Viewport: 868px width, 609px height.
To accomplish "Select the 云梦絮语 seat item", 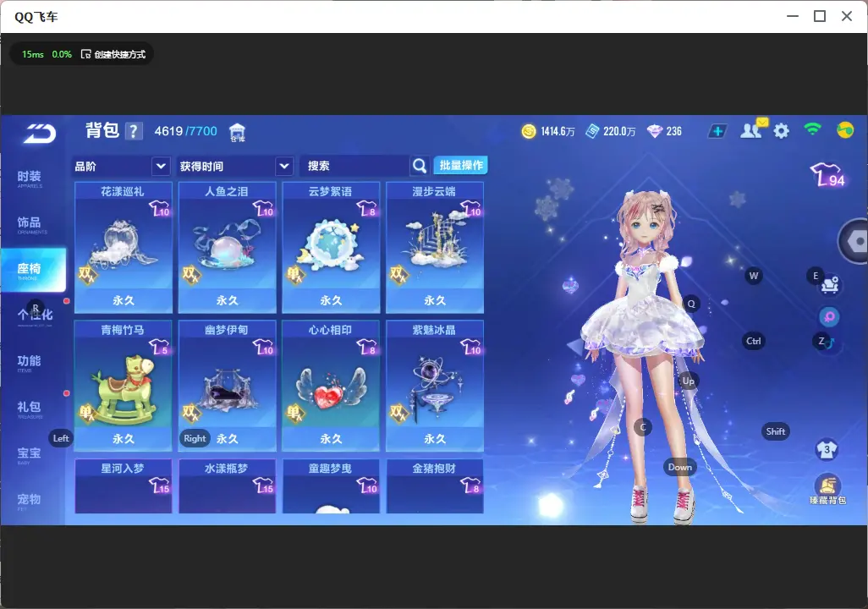I will [x=331, y=248].
